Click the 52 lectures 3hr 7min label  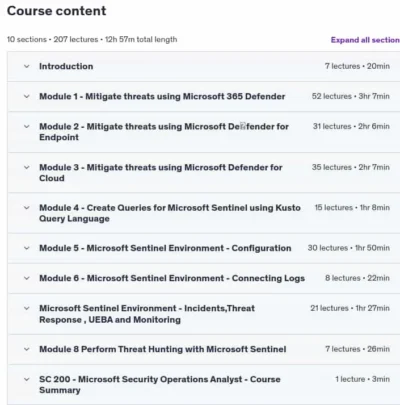[351, 96]
